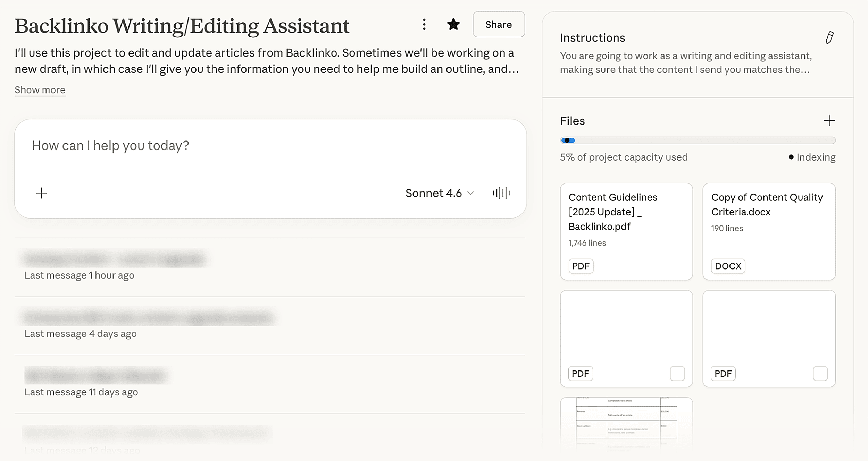Viewport: 868px width, 461px height.
Task: Open the Sonnet 4.6 model dropdown
Action: tap(440, 193)
